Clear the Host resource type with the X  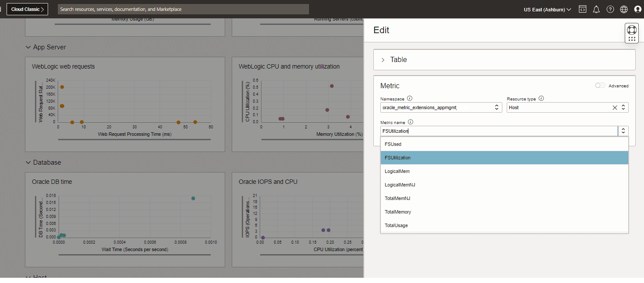pos(615,107)
